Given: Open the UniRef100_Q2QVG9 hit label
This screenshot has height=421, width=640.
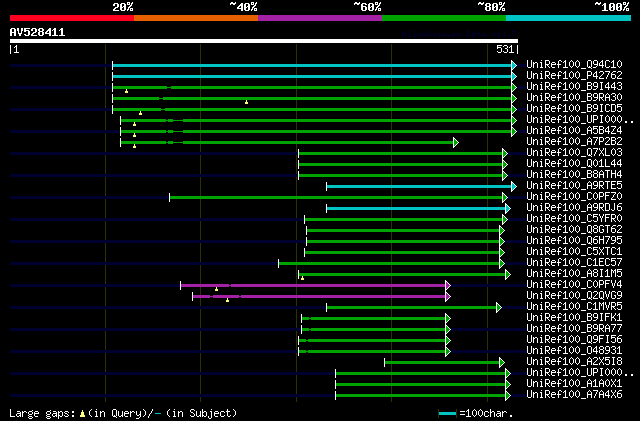Looking at the screenshot, I should pyautogui.click(x=574, y=296).
